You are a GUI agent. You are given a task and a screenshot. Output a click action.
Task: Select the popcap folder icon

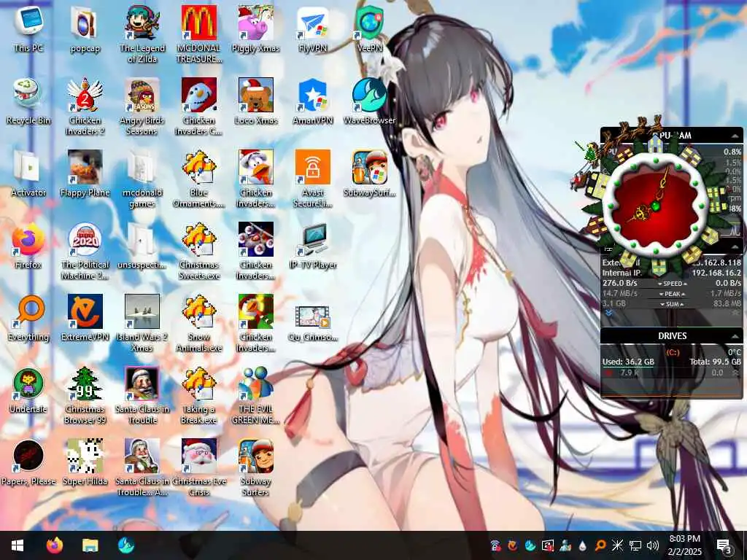[x=85, y=29]
